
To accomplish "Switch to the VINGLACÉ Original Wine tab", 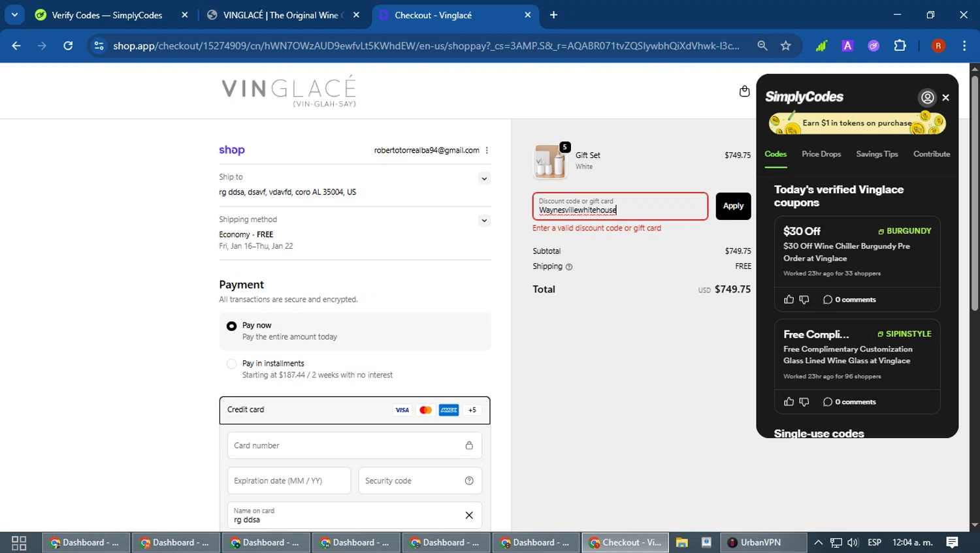I will click(284, 15).
